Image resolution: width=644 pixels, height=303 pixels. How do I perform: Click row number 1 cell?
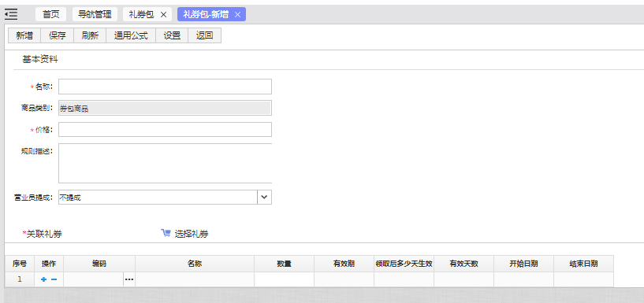pos(19,279)
